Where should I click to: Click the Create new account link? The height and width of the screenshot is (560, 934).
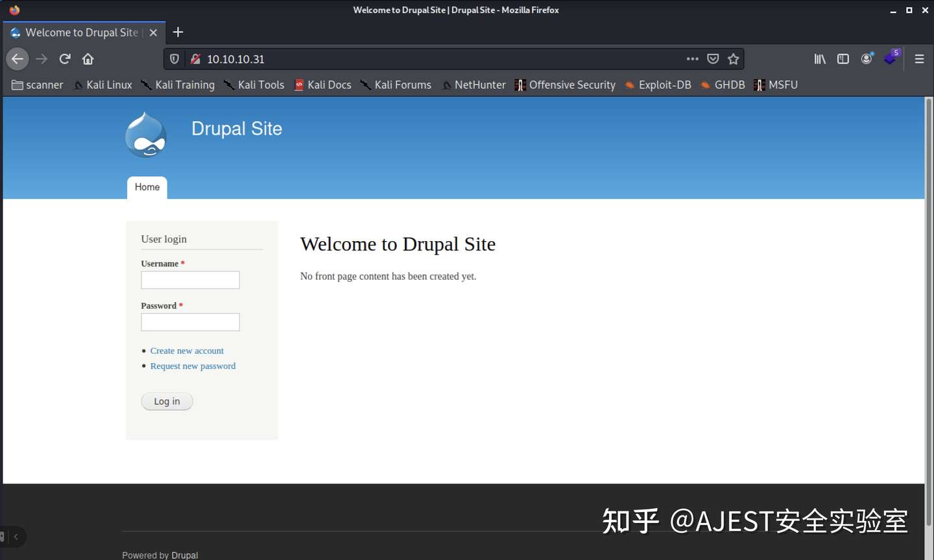[x=187, y=351]
